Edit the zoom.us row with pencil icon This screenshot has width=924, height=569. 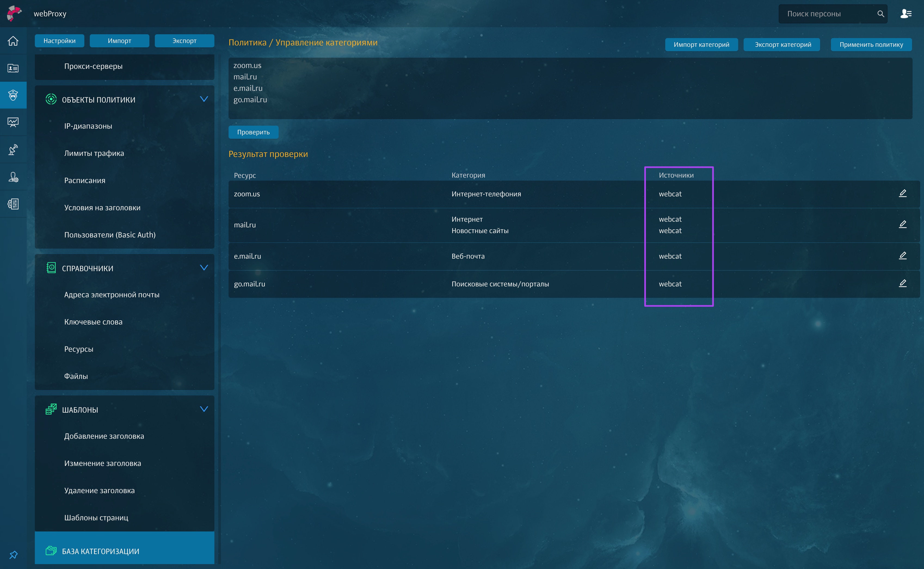click(903, 193)
